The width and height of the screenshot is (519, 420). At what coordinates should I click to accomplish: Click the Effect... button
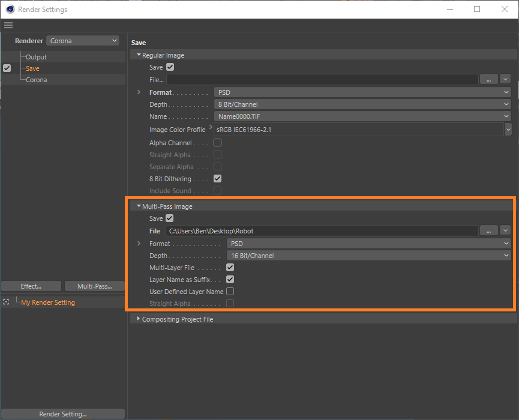(31, 286)
